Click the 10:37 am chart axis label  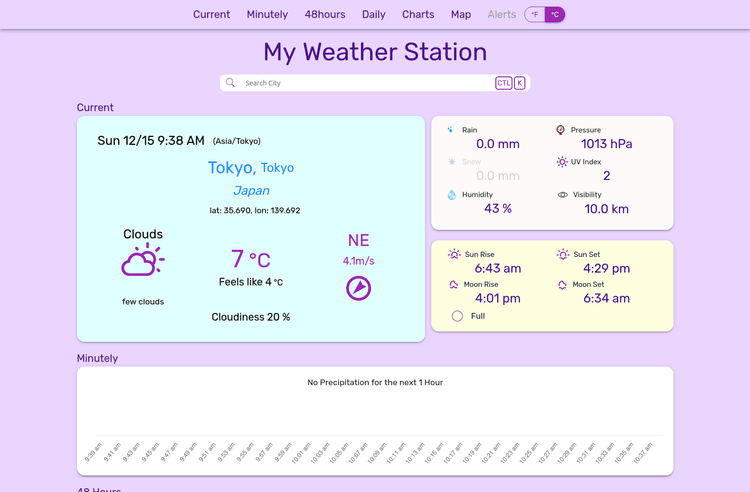[x=642, y=453]
